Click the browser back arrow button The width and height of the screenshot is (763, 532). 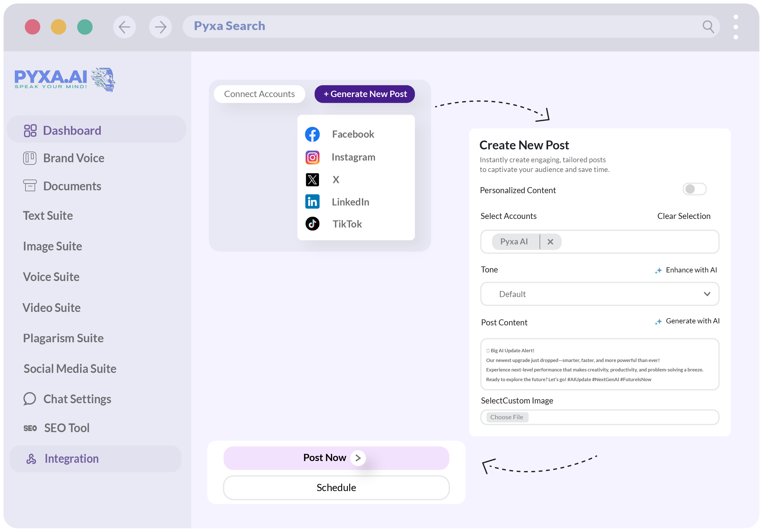(x=124, y=27)
